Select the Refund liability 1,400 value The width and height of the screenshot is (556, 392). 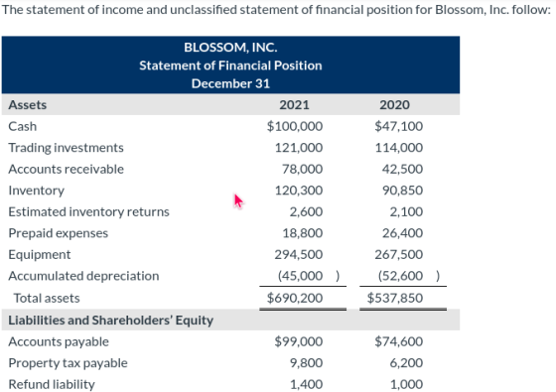pos(307,385)
